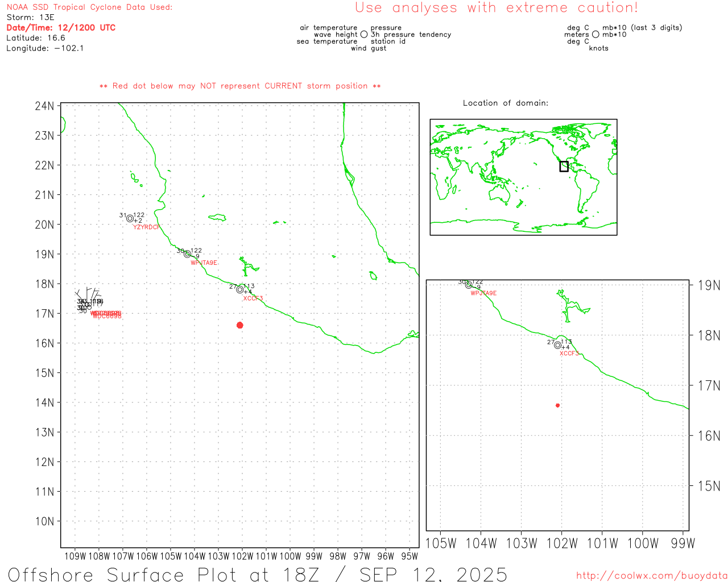
Task: Select XCCF3 station circle in the inset map
Action: point(557,345)
